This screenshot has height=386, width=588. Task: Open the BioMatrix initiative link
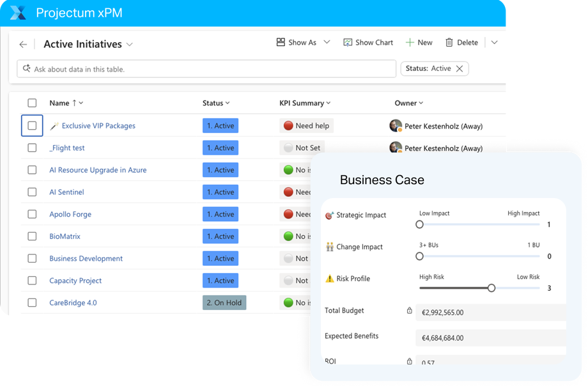[x=65, y=236]
